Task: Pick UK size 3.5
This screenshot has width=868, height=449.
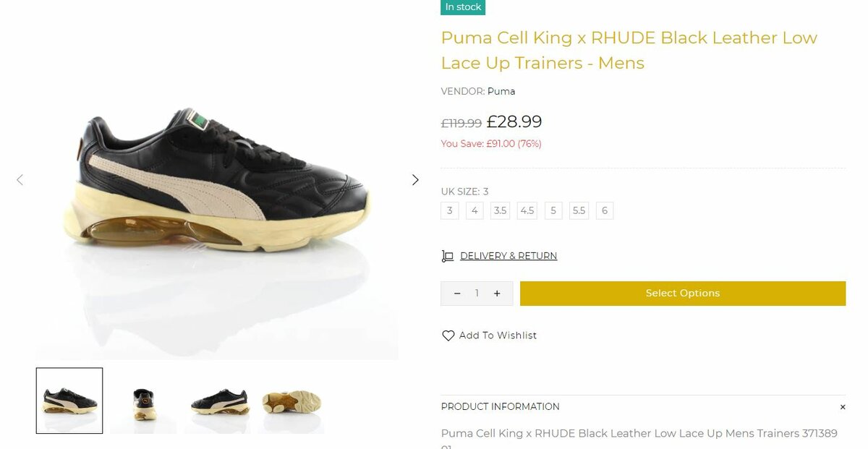Action: pyautogui.click(x=500, y=211)
